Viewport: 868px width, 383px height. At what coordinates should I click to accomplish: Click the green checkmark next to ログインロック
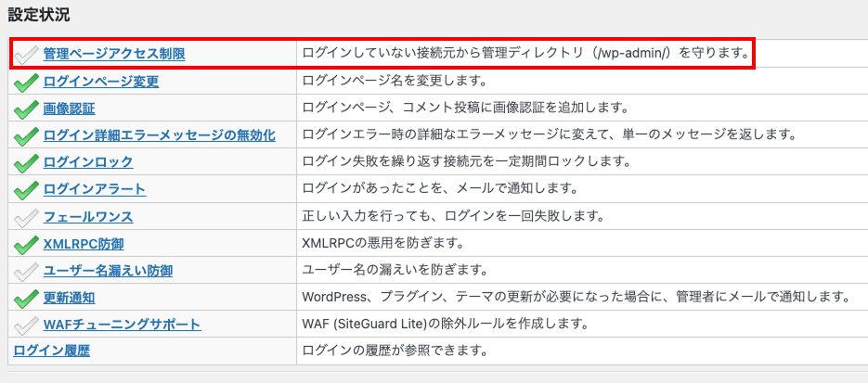tap(26, 163)
